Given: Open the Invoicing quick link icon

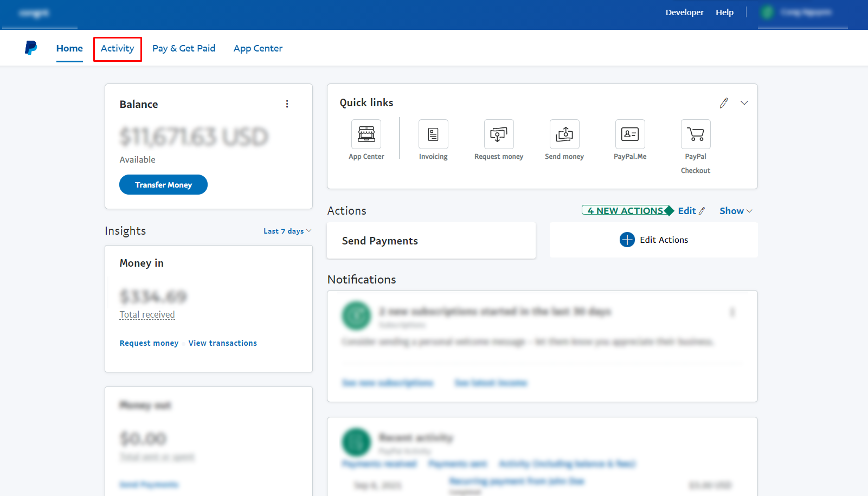Looking at the screenshot, I should tap(433, 134).
